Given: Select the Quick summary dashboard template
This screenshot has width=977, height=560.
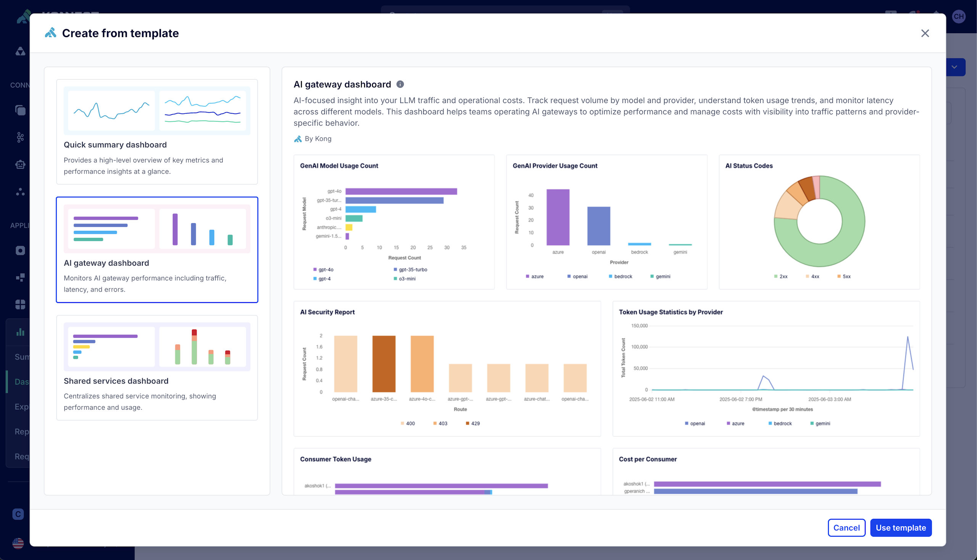Looking at the screenshot, I should point(157,132).
